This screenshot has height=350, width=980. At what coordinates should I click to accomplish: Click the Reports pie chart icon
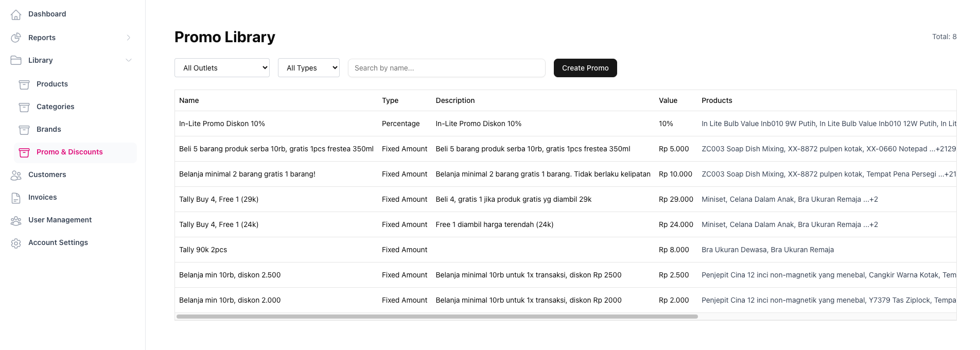[x=16, y=38]
